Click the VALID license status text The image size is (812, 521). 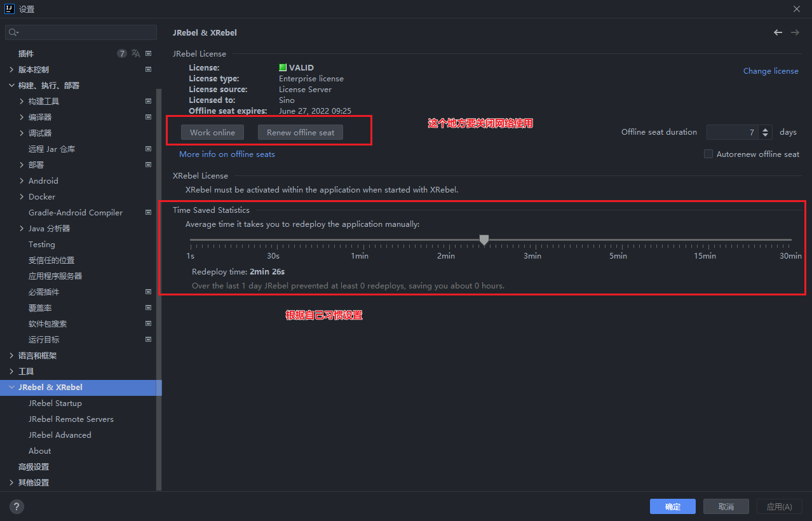(x=301, y=67)
